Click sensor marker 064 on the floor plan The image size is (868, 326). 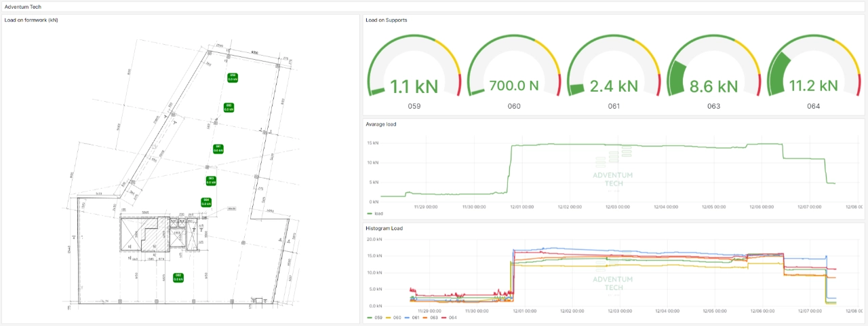pos(205,202)
